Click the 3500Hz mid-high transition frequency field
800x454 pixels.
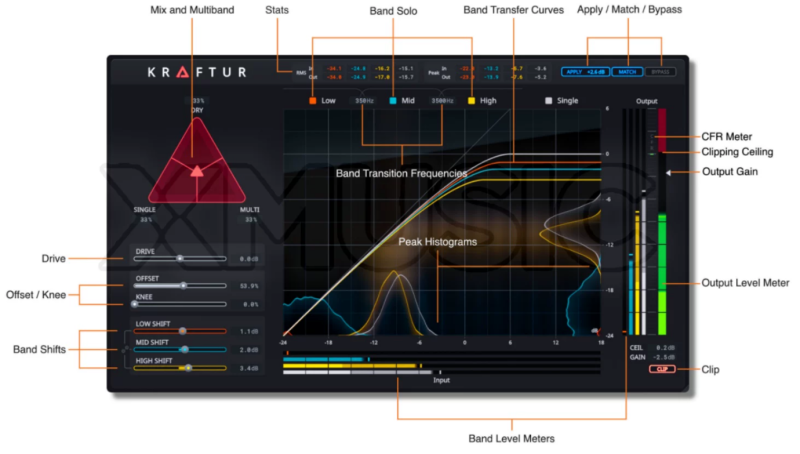pos(442,100)
